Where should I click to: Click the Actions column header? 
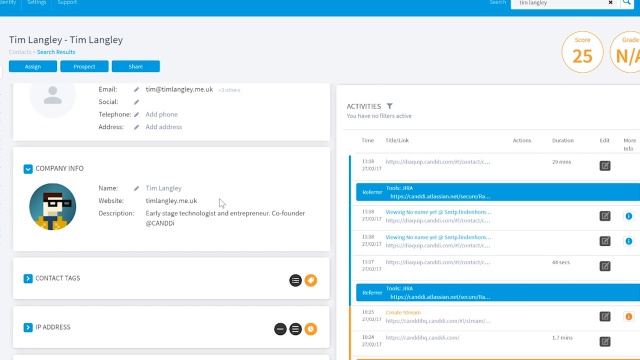522,140
